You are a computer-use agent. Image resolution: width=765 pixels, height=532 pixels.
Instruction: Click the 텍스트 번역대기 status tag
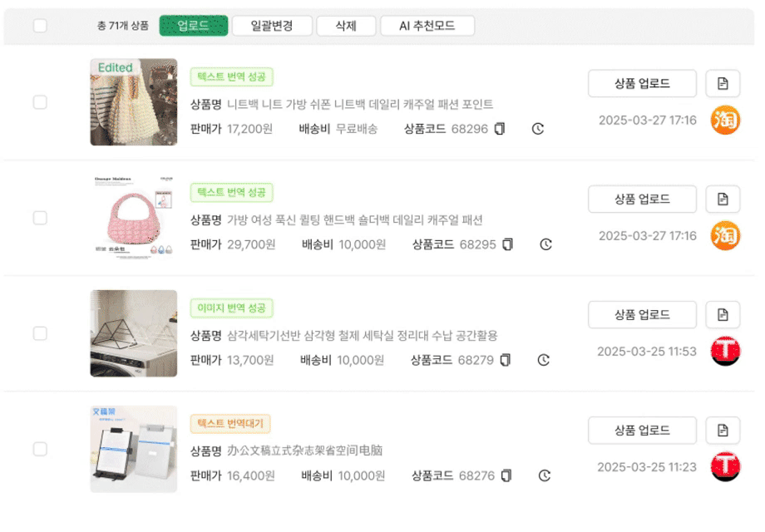tap(230, 424)
